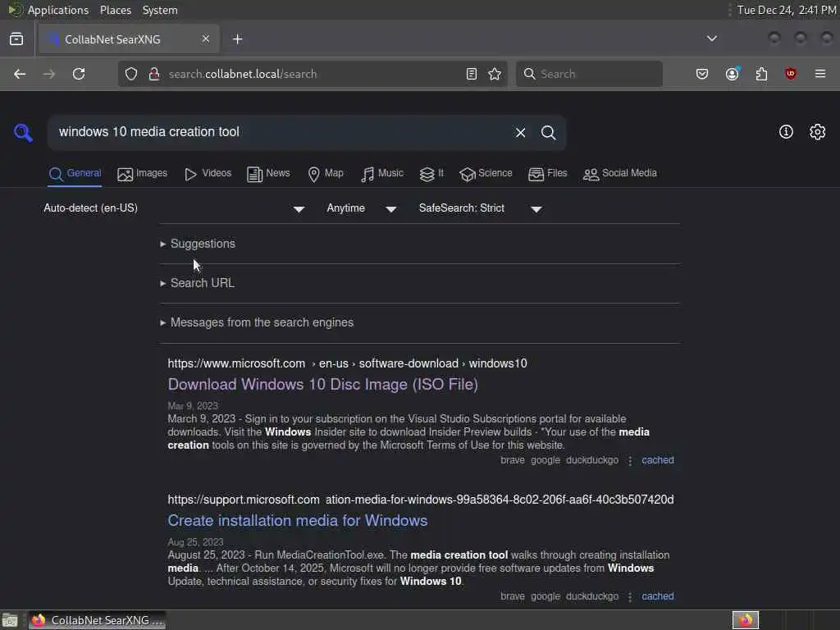Click the microsoft.com software-download URL
The width and height of the screenshot is (840, 630).
point(347,363)
